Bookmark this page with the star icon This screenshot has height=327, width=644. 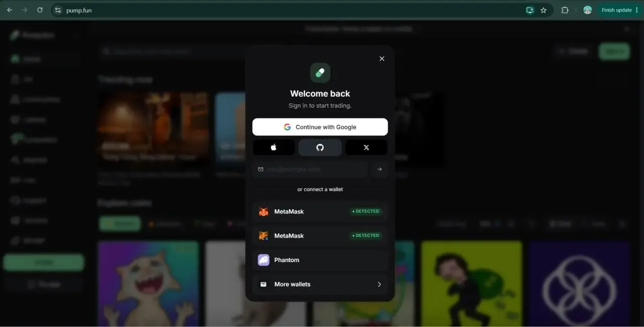pos(543,10)
